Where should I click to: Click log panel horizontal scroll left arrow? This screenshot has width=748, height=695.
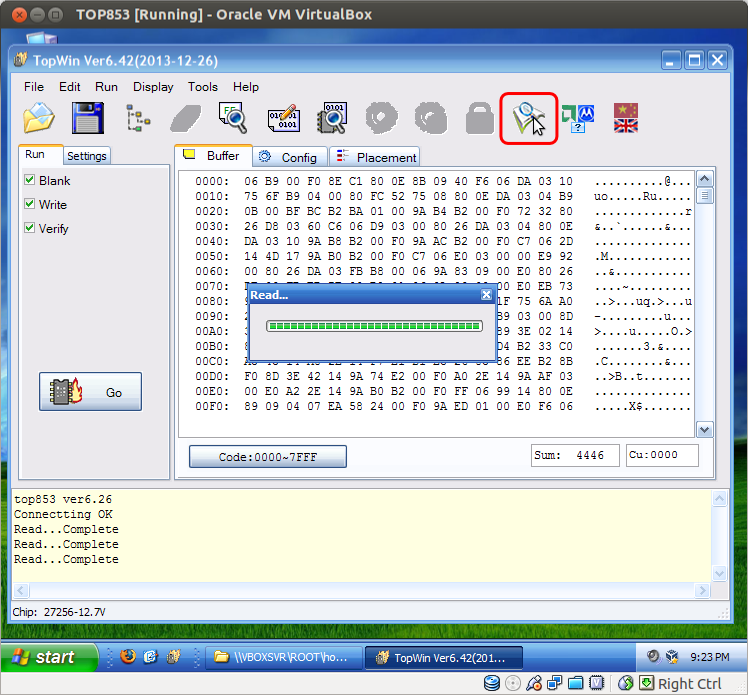pyautogui.click(x=21, y=591)
